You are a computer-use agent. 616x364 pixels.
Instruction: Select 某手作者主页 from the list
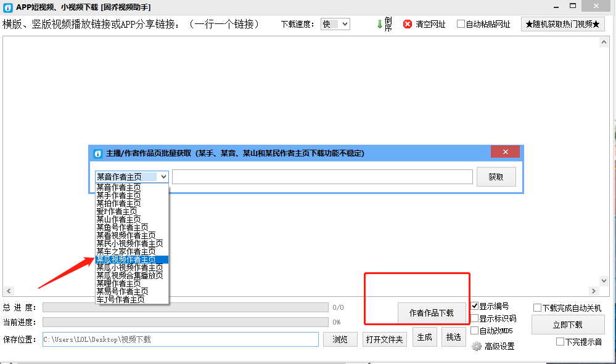pos(132,195)
